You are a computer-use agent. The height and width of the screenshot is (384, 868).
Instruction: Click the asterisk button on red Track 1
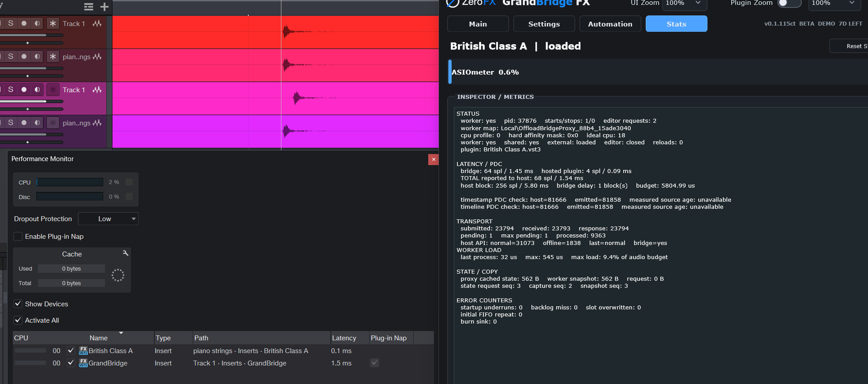click(x=53, y=23)
